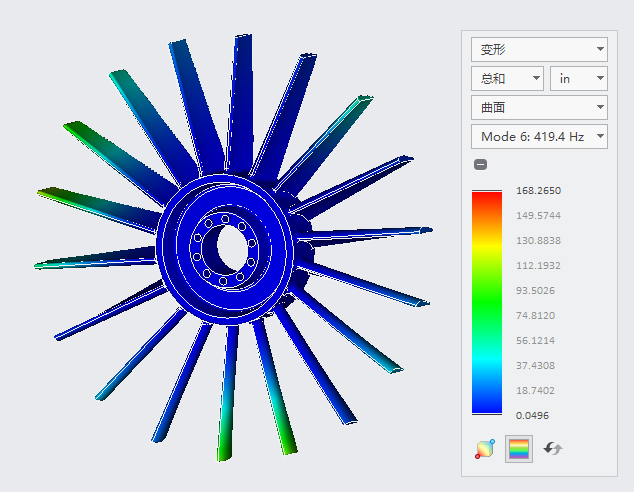Select the Mode 6: 419.4 Hz dropdown
This screenshot has height=492, width=634.
(538, 136)
